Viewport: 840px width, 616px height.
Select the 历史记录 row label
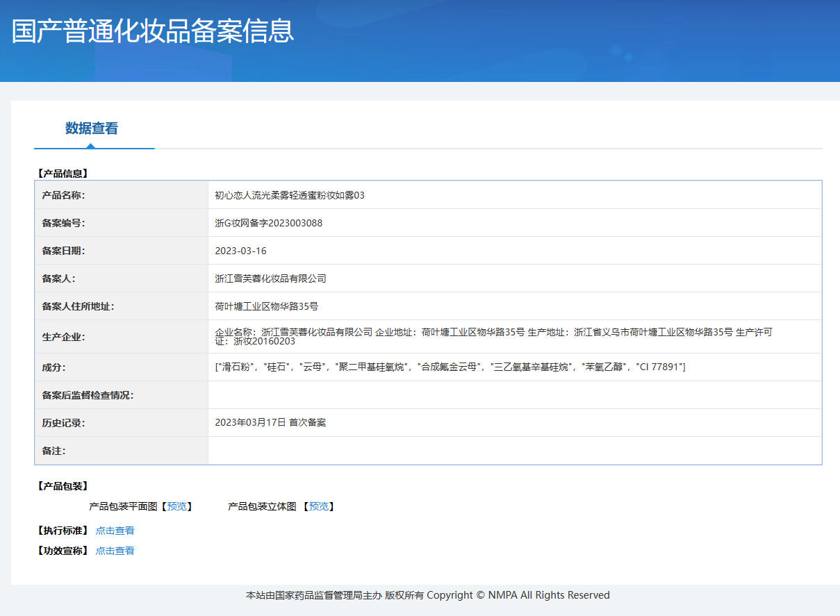coord(63,422)
